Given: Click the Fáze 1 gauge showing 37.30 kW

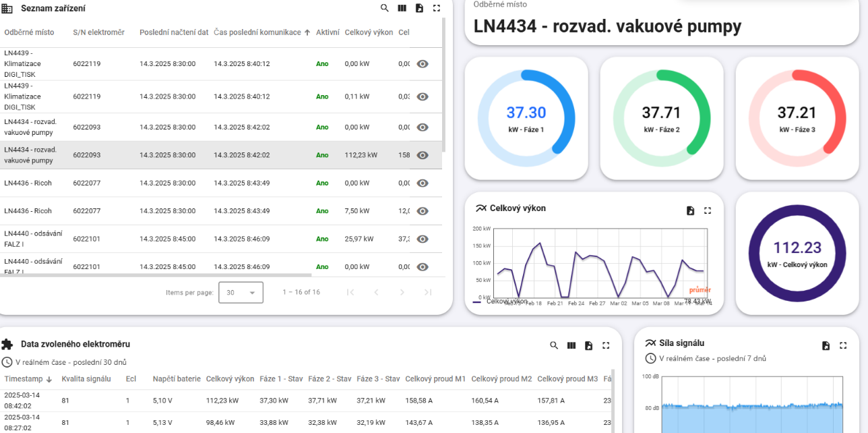Looking at the screenshot, I should [526, 118].
